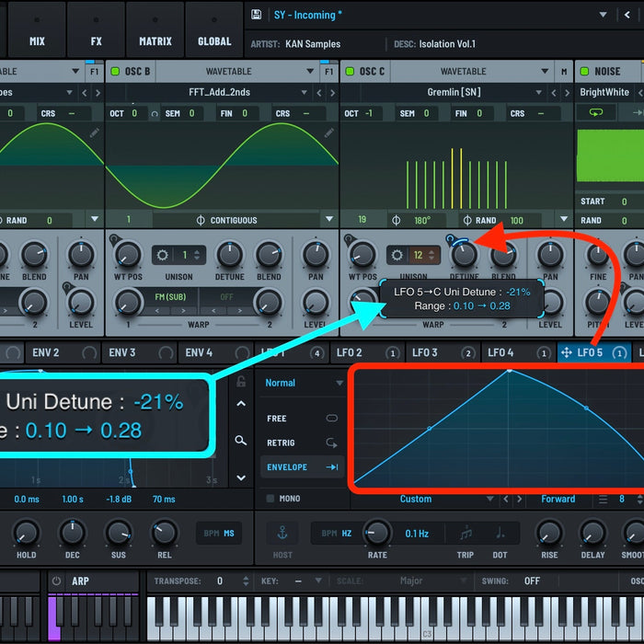
Task: Switch to LFO 2 tab
Action: [x=368, y=352]
